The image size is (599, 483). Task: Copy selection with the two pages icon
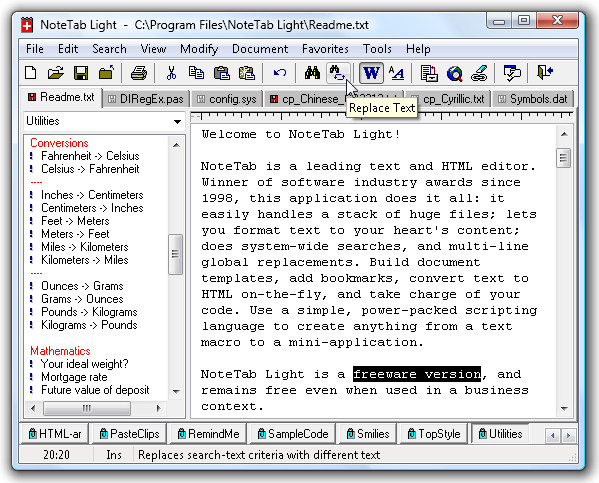[196, 72]
